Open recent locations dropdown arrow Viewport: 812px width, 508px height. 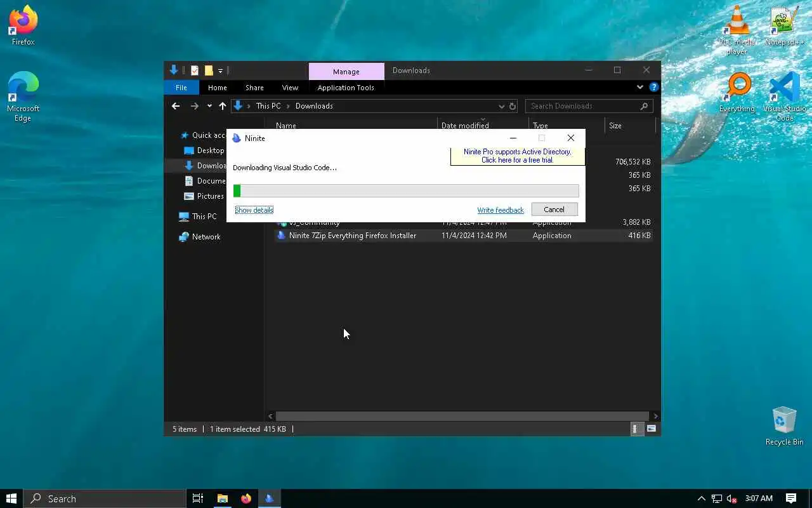point(209,106)
